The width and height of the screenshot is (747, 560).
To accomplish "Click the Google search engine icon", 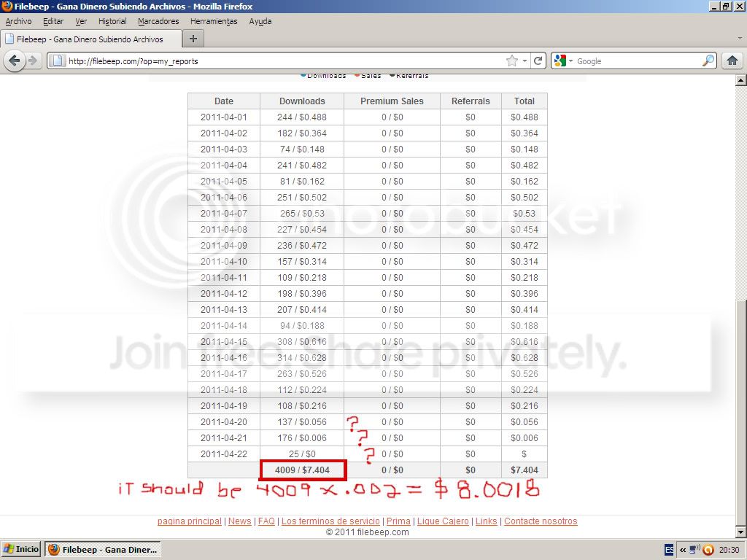I will (560, 61).
